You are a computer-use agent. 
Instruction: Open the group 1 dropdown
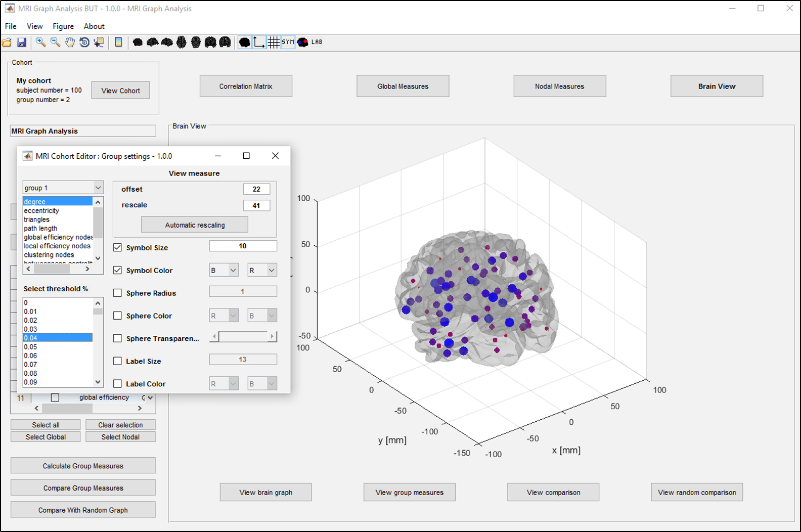tap(63, 188)
